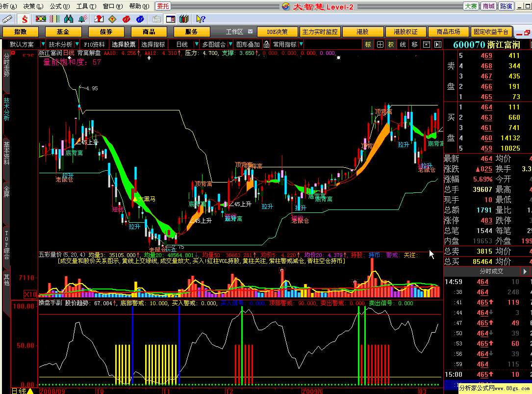Select the ruler measuring tool icon
This screenshot has width=532, height=394.
7,19
